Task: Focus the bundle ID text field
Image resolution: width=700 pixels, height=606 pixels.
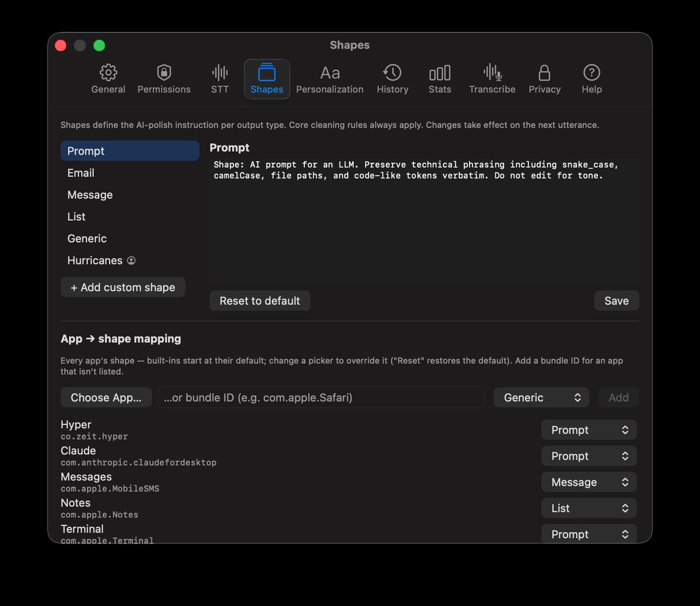Action: [x=321, y=398]
